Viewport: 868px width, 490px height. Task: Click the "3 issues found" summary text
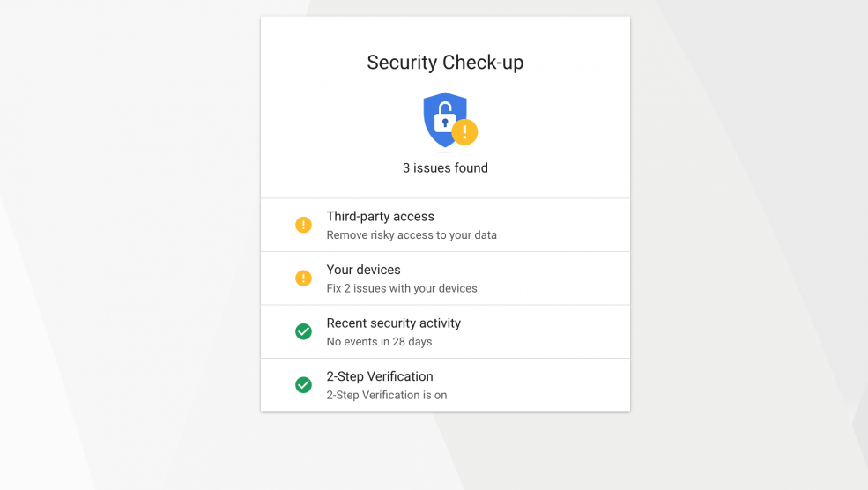click(x=445, y=168)
